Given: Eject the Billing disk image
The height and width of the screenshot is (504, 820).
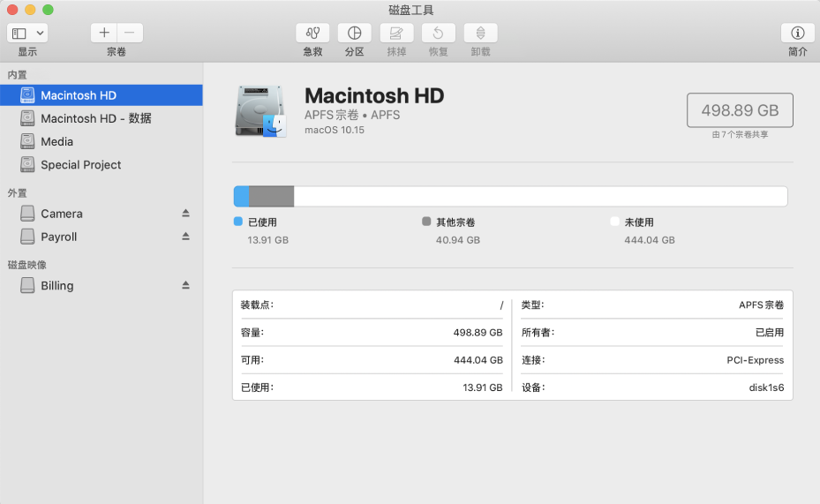Looking at the screenshot, I should 185,285.
